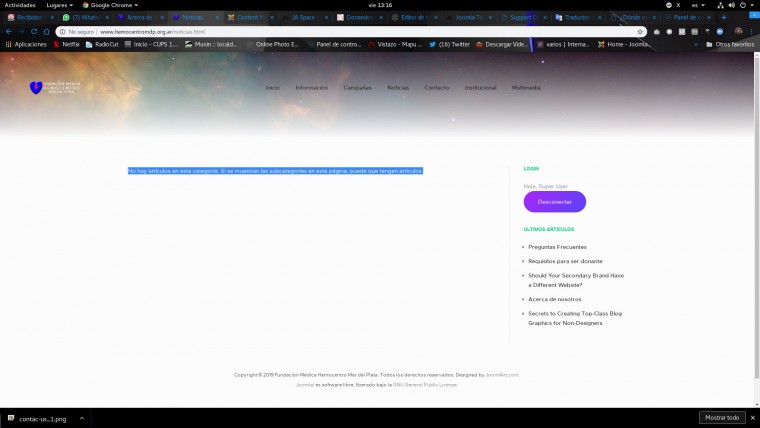Open the Chrome three-dot menu
The width and height of the screenshot is (760, 428).
(x=752, y=32)
